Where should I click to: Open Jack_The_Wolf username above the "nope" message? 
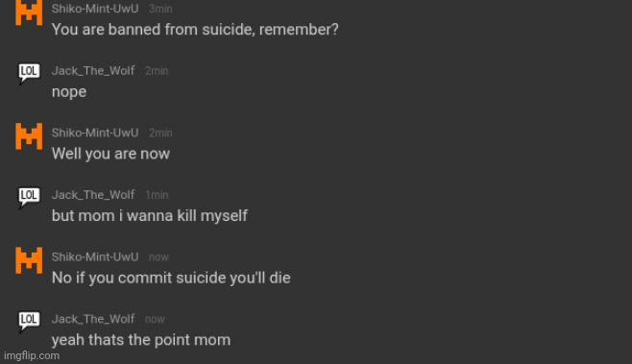pos(93,70)
